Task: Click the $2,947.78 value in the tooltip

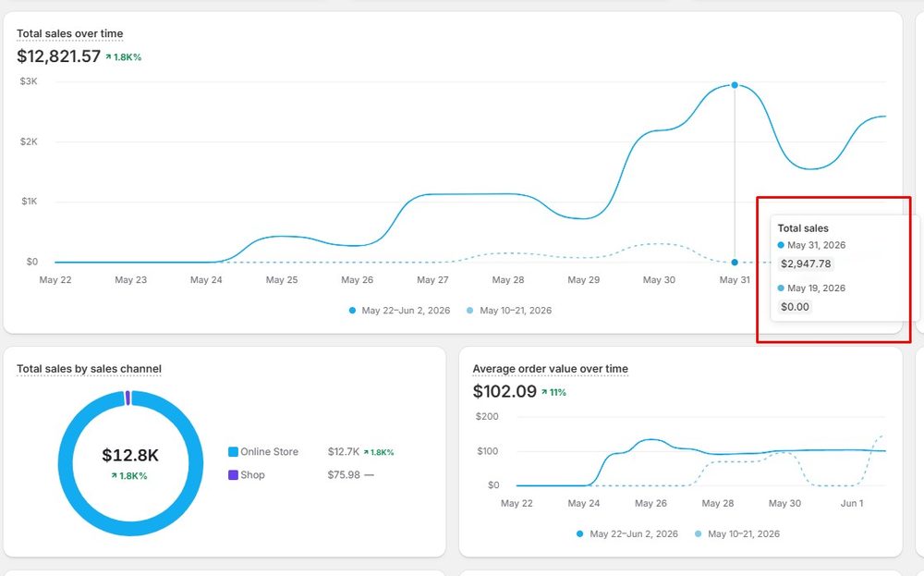Action: point(806,264)
